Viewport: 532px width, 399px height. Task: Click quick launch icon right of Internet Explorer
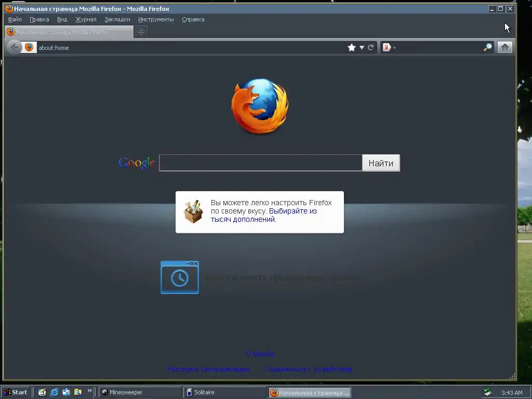click(66, 392)
